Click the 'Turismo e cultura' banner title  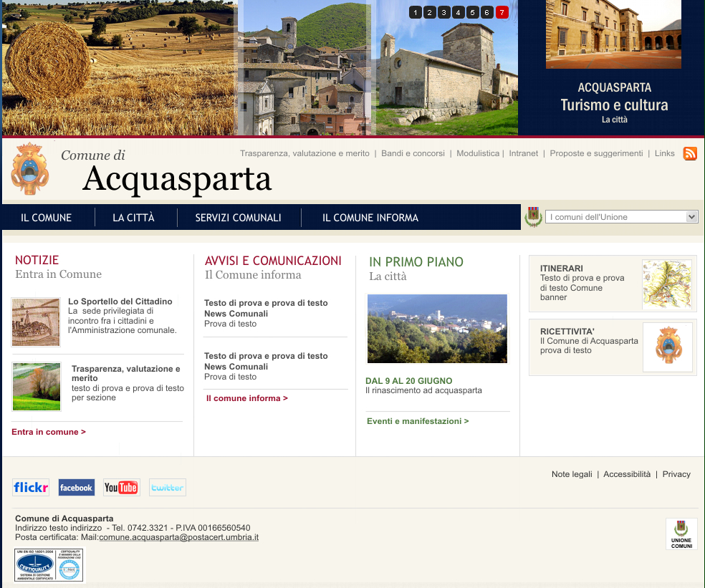(x=614, y=105)
